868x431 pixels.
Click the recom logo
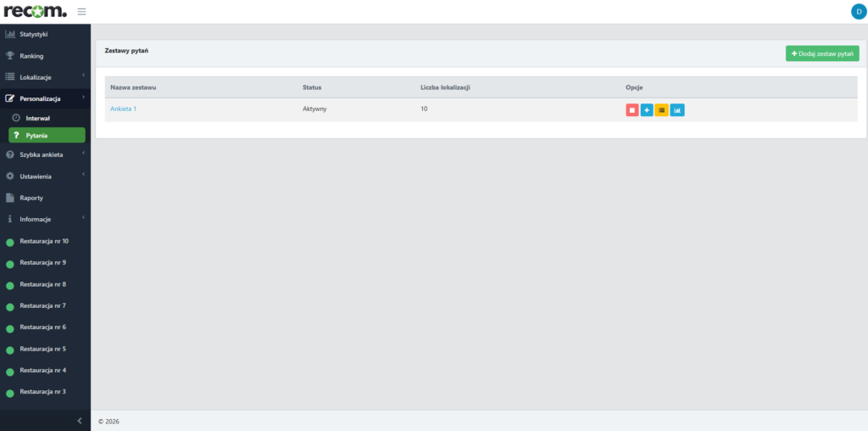[36, 11]
